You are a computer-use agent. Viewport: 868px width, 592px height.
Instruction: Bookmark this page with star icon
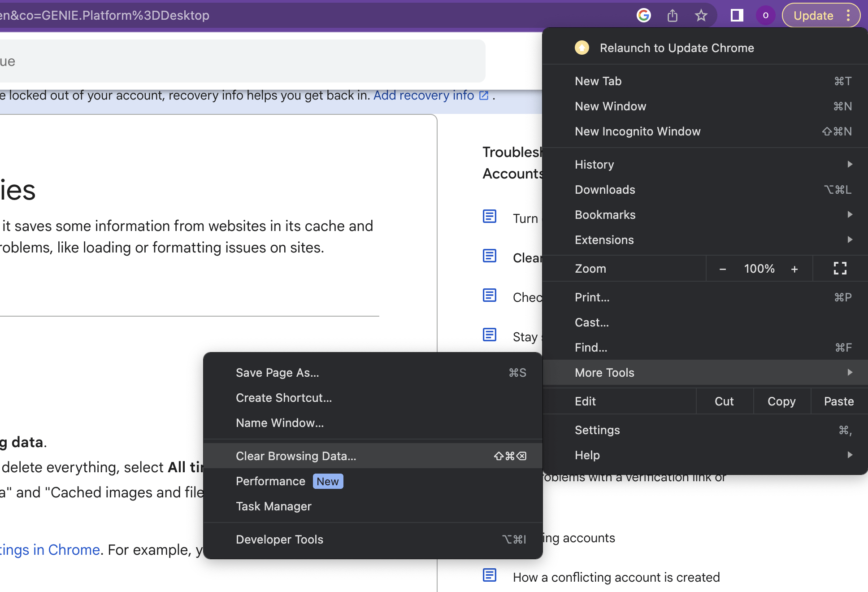click(x=701, y=16)
